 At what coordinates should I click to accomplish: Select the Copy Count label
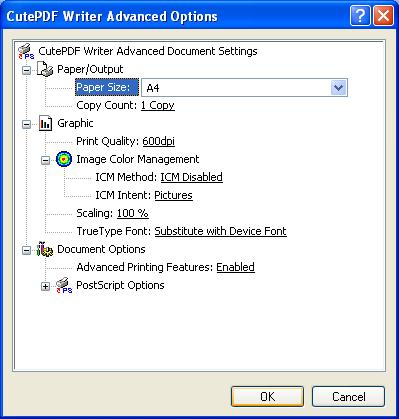point(107,105)
